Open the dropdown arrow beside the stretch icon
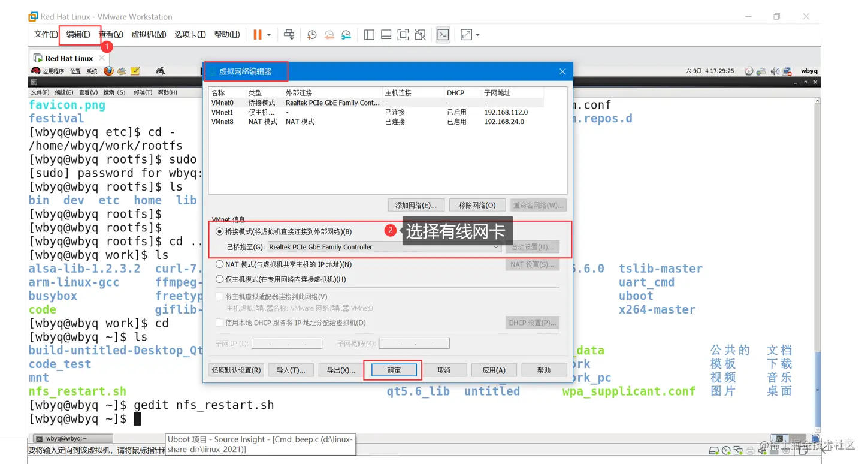This screenshot has width=868, height=464. 477,35
